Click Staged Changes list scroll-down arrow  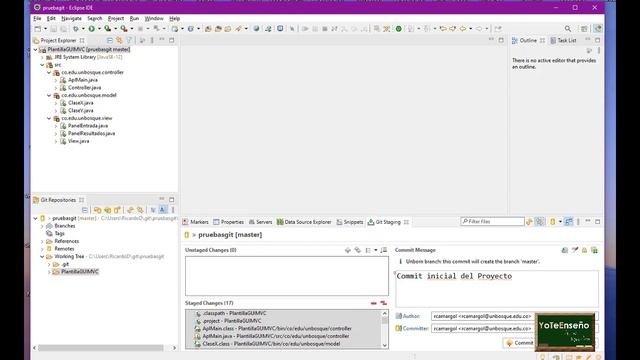tap(384, 345)
